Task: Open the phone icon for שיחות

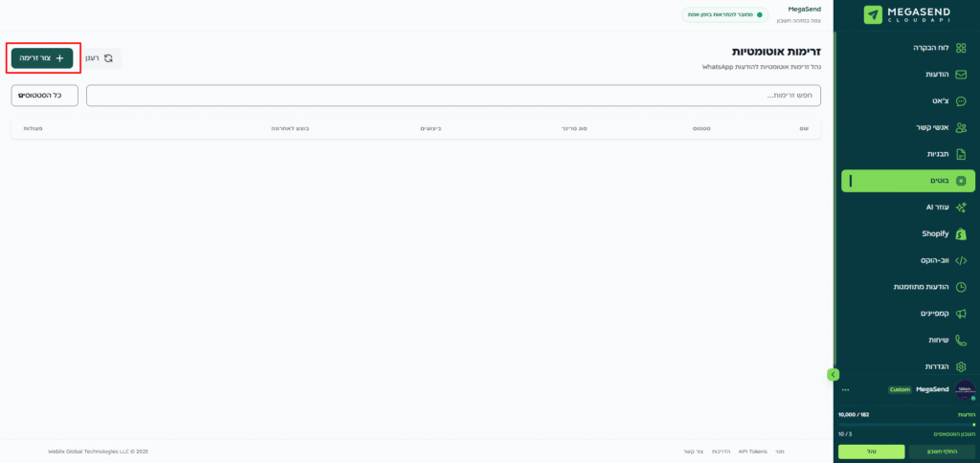Action: pyautogui.click(x=961, y=341)
